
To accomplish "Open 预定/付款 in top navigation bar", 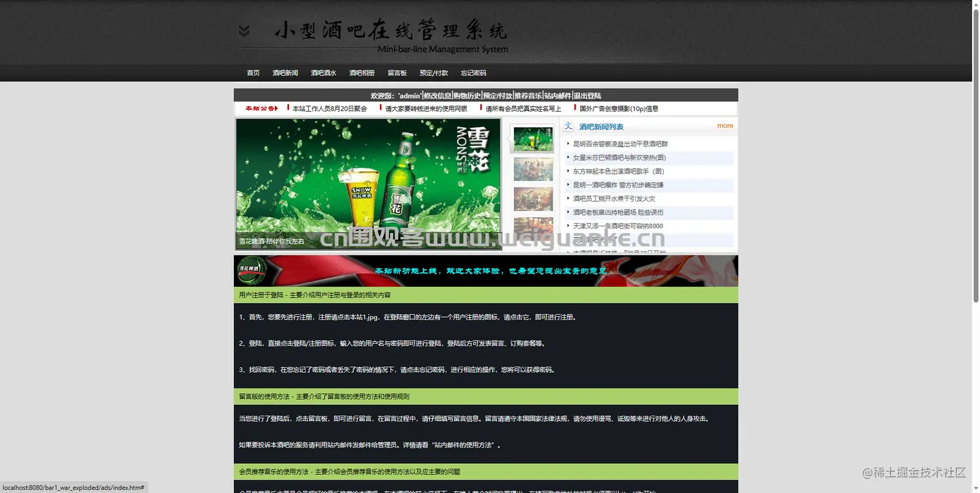I will pyautogui.click(x=434, y=73).
